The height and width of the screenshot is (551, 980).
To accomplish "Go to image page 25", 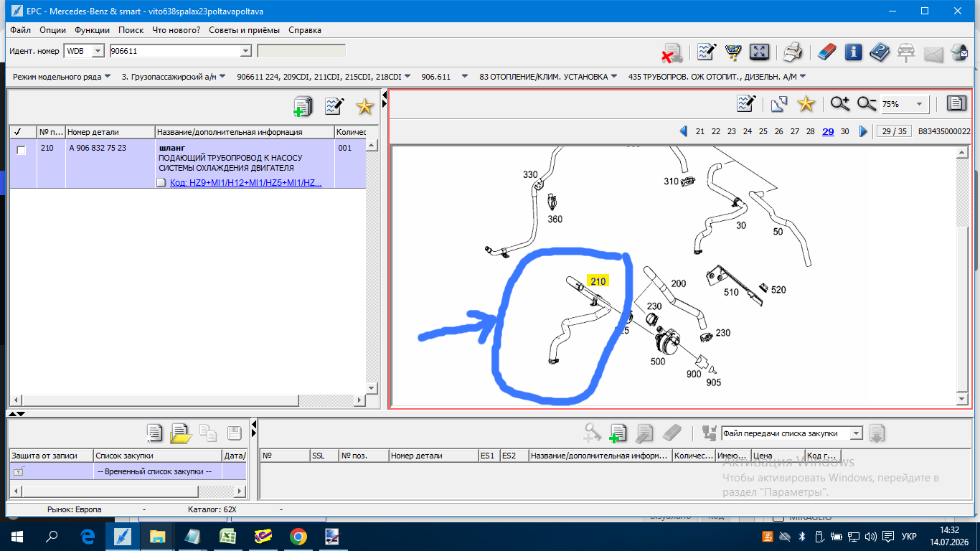I will tap(763, 131).
